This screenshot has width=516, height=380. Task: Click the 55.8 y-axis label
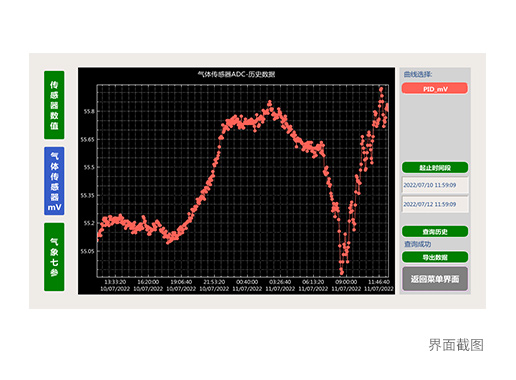tap(89, 112)
